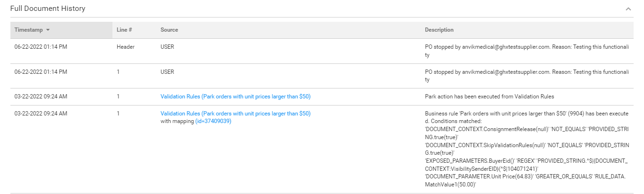Click USER source in the Header row

pos(167,47)
